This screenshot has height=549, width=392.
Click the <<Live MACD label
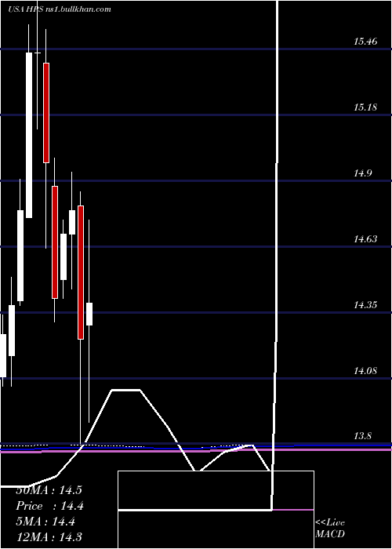click(330, 528)
